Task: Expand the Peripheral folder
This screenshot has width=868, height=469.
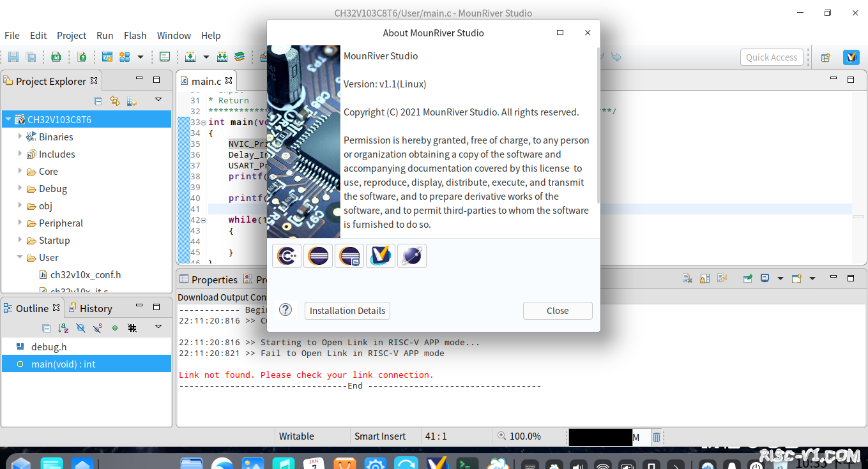Action: point(20,223)
